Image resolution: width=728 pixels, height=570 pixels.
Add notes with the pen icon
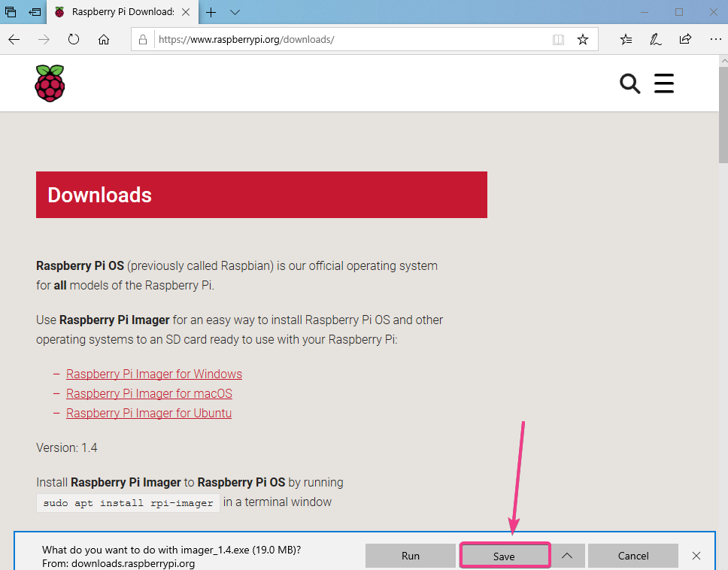click(655, 39)
